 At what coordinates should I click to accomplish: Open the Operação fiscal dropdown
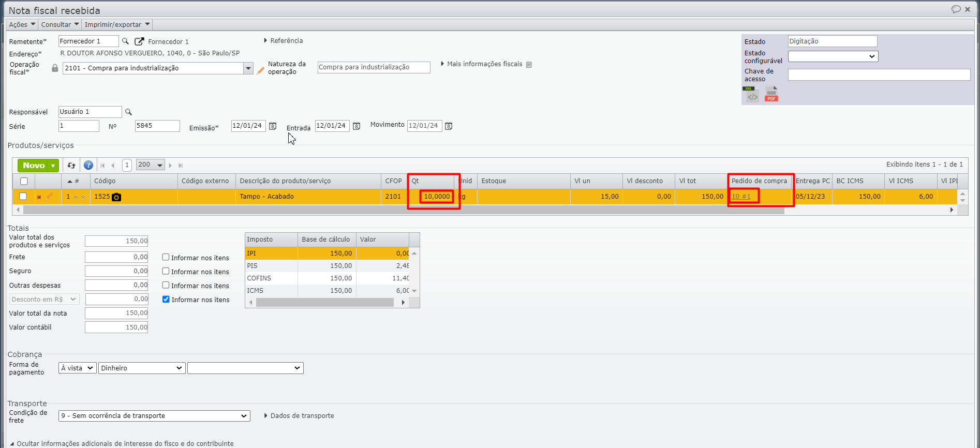point(248,68)
